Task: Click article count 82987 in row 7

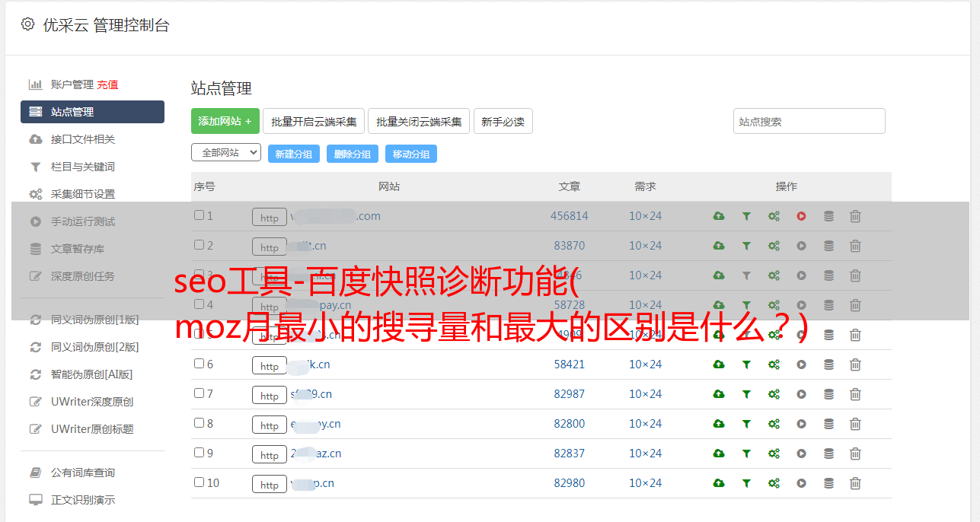Action: (570, 394)
